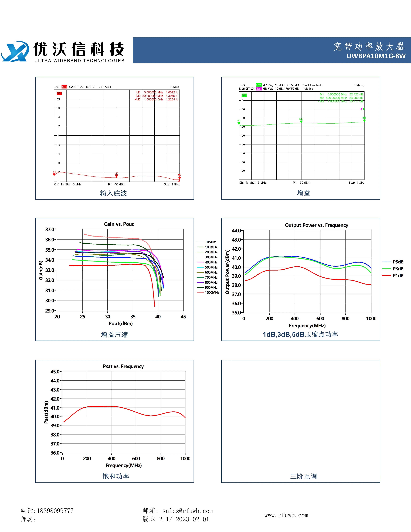Click the Psat vs. Frequency chart title
This screenshot has height=532, width=411.
pos(123,366)
